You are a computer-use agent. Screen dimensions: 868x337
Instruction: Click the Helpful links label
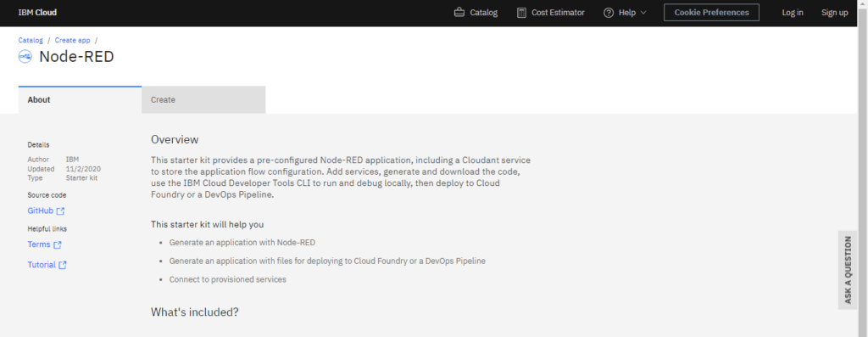coord(47,229)
